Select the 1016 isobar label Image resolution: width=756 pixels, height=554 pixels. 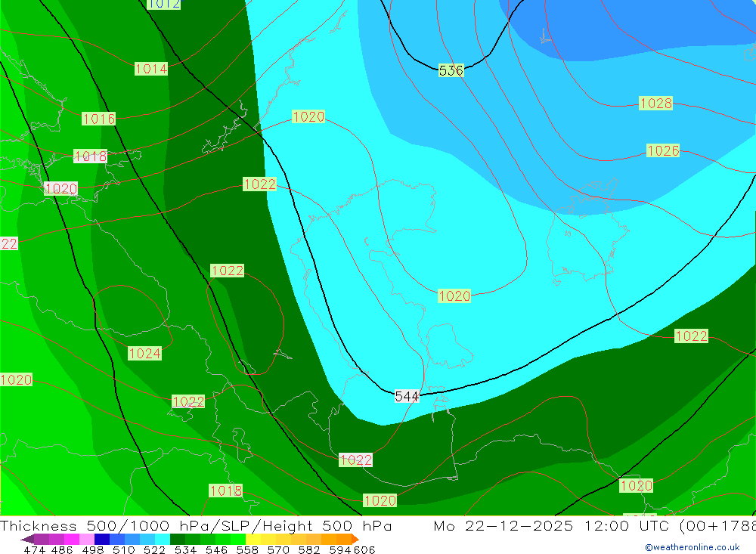click(99, 119)
